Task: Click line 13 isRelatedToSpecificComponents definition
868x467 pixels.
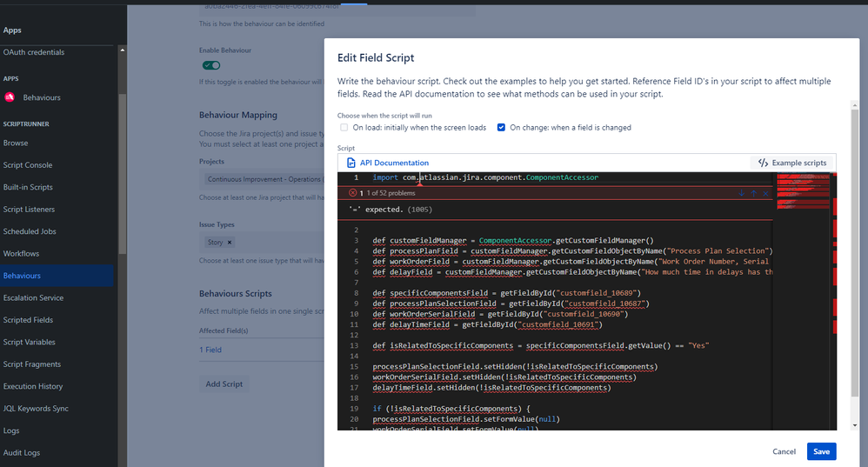Action: click(x=540, y=346)
